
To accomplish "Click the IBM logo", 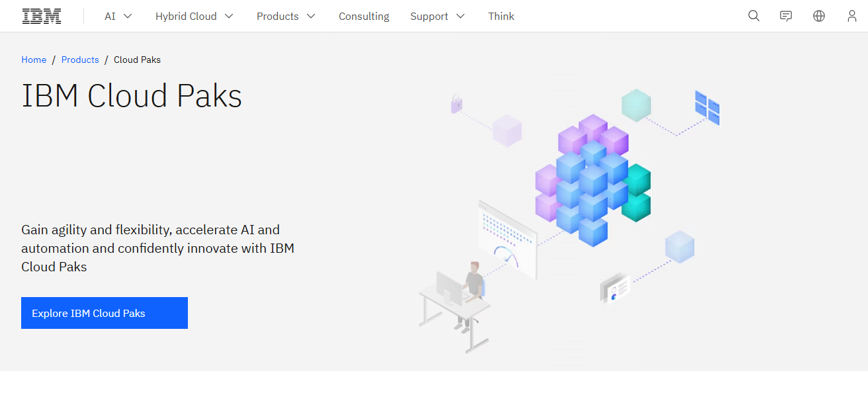I will click(41, 15).
